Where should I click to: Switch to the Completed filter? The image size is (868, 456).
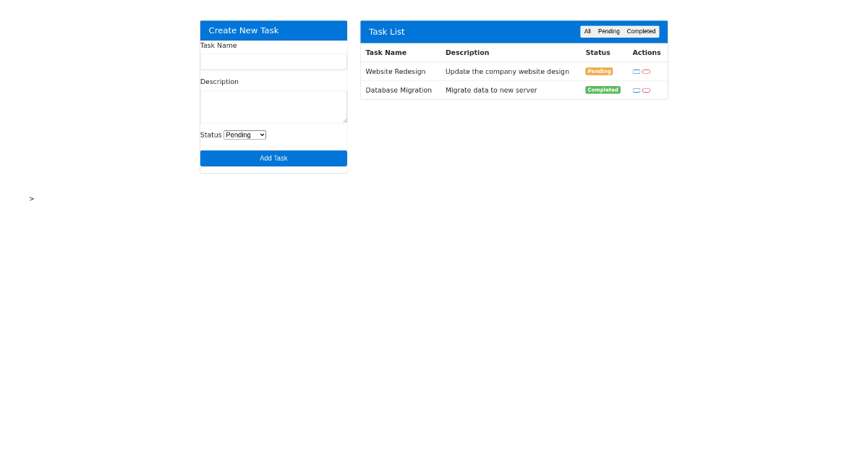tap(641, 31)
